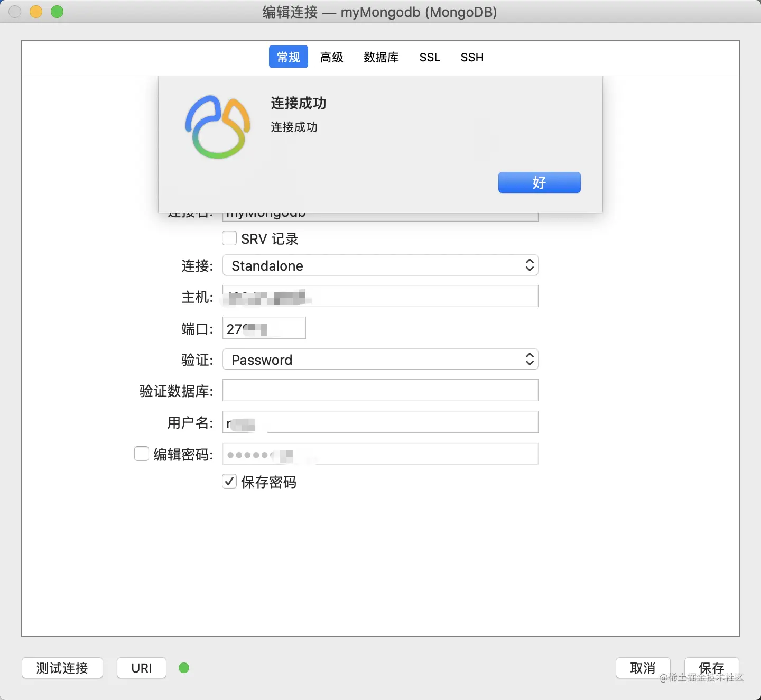Click the Navicat logo in success dialog
Image resolution: width=761 pixels, height=700 pixels.
click(218, 127)
